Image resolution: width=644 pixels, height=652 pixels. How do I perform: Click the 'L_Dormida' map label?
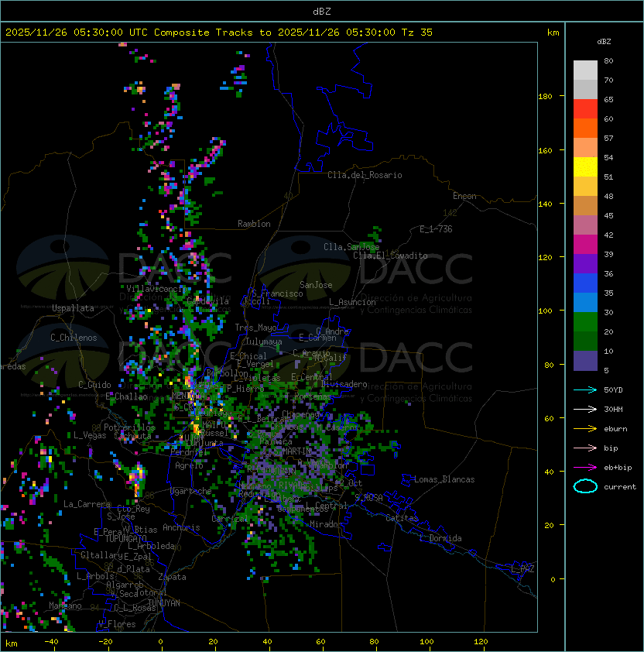[x=440, y=538]
